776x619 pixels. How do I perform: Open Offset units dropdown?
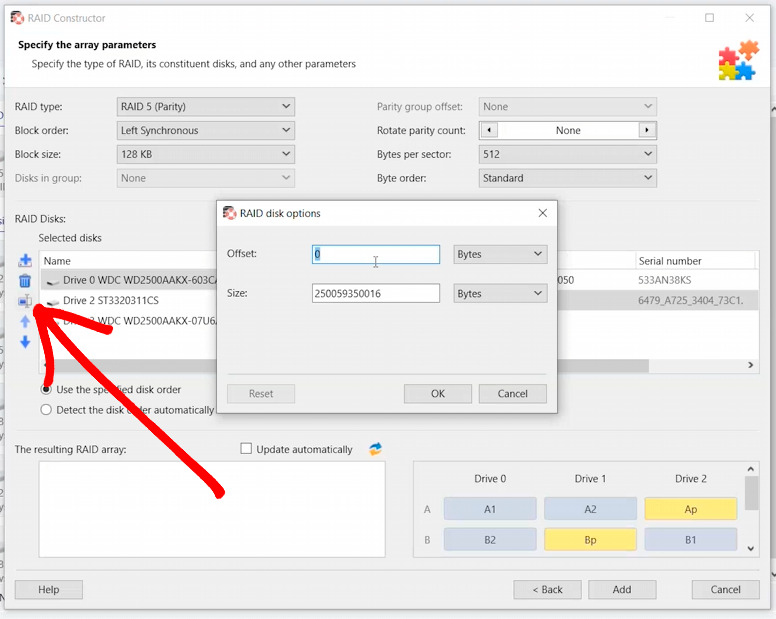tap(500, 254)
